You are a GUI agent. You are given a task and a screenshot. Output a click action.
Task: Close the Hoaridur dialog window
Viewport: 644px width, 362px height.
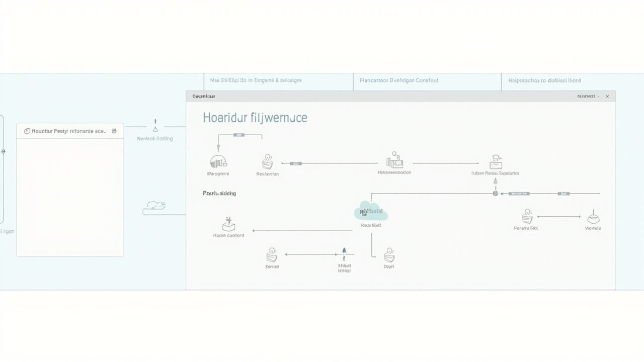(607, 96)
